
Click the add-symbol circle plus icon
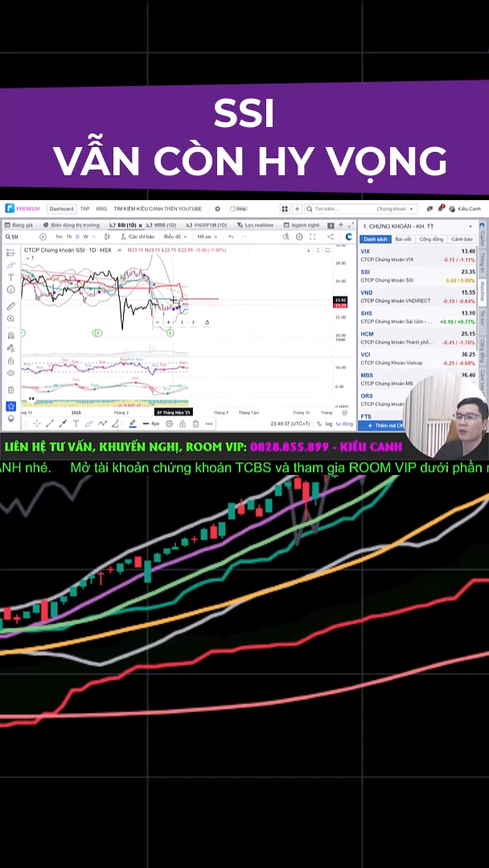point(43,237)
